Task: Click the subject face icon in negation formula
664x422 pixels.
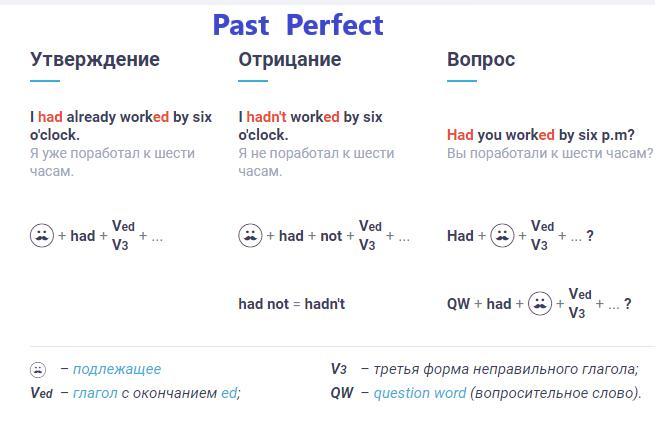Action: click(x=250, y=235)
